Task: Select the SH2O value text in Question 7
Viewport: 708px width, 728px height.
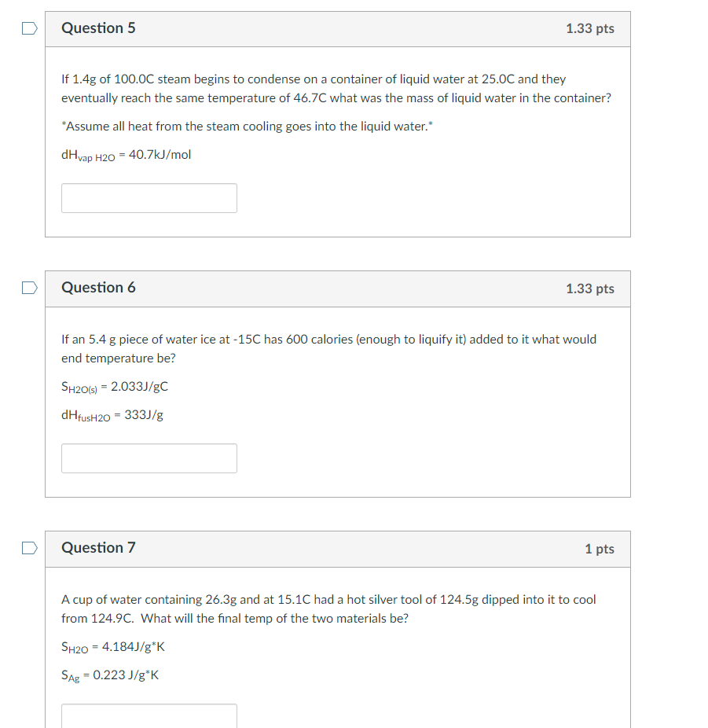Action: (114, 646)
